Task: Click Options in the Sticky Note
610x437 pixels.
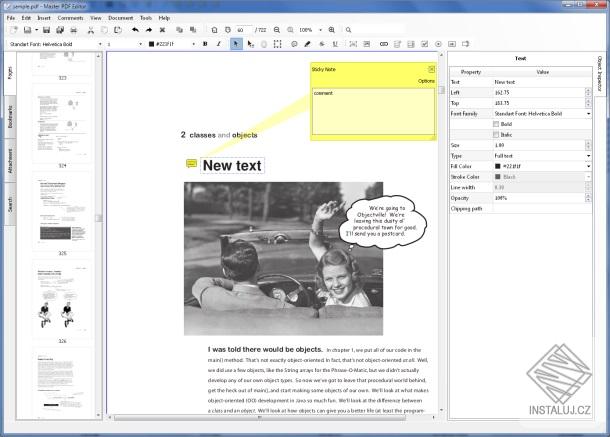Action: click(x=426, y=81)
